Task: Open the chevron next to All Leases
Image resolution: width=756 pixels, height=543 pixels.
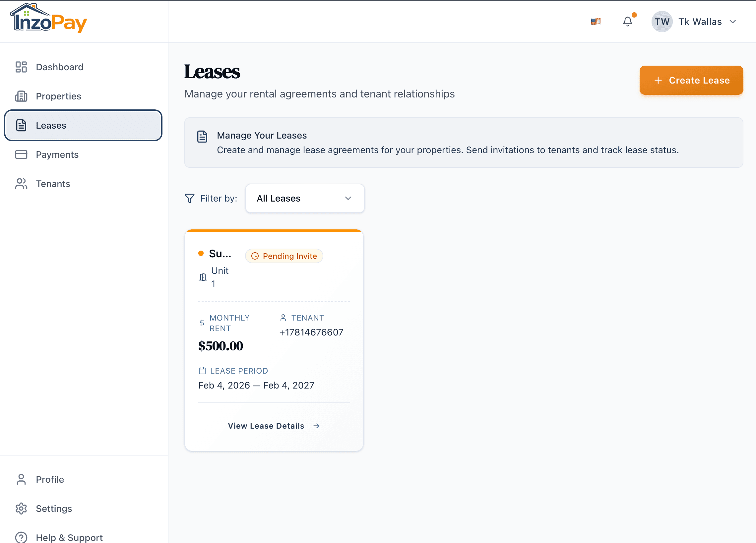Action: pyautogui.click(x=348, y=198)
